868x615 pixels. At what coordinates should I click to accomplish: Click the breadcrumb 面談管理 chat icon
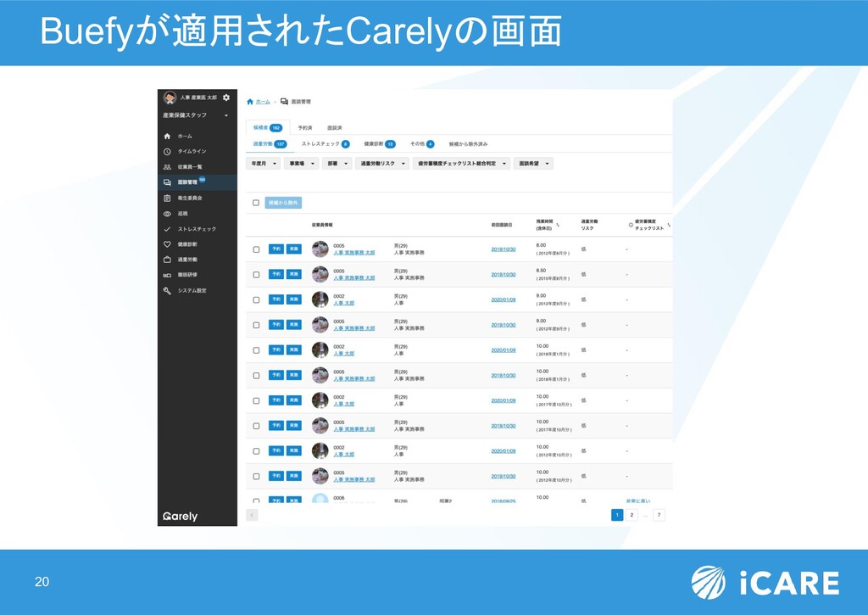[x=284, y=102]
